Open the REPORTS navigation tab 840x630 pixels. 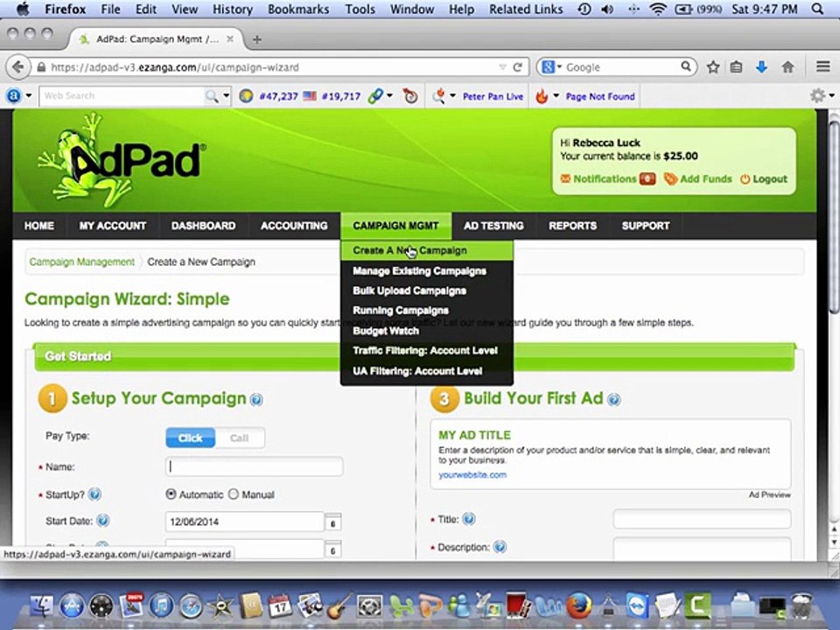click(x=572, y=226)
